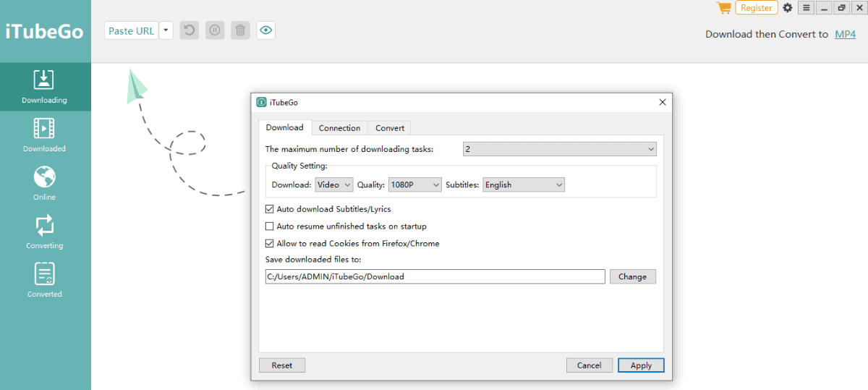The width and height of the screenshot is (868, 390).
Task: Click the shopping cart icon
Action: click(x=723, y=8)
